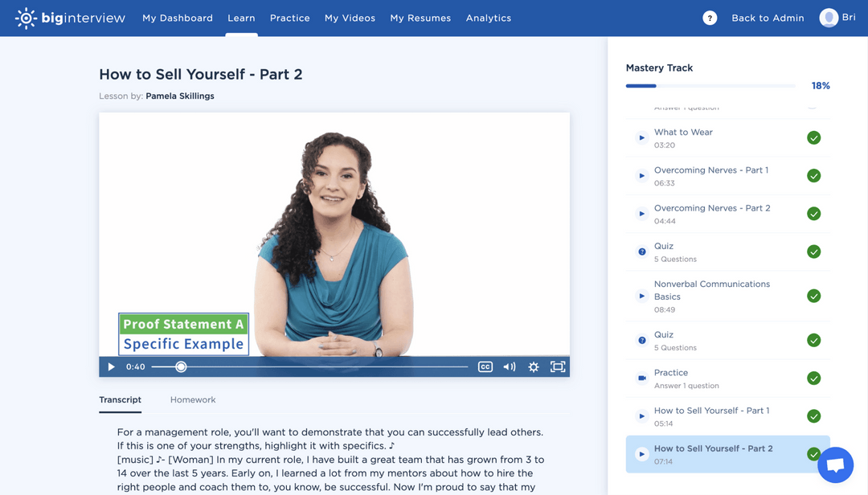This screenshot has width=868, height=495.
Task: Click the green checkmark for the Practice item
Action: pyautogui.click(x=813, y=378)
